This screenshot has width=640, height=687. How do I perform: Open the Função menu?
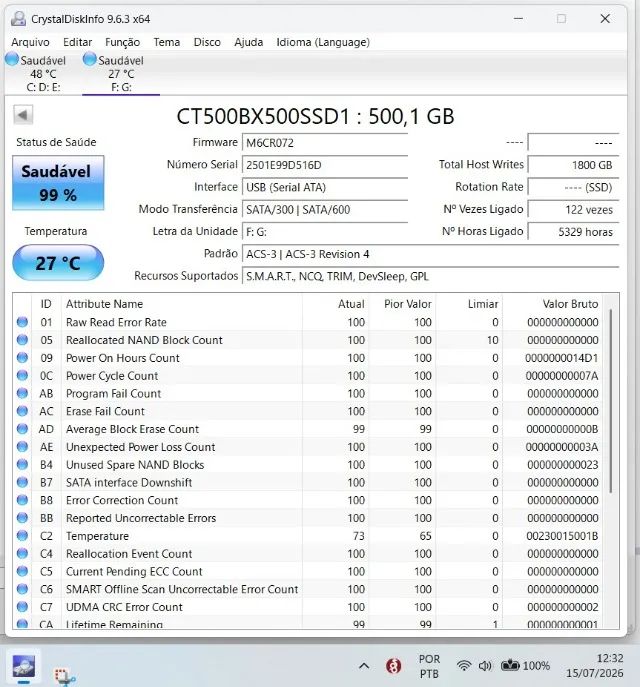click(122, 42)
